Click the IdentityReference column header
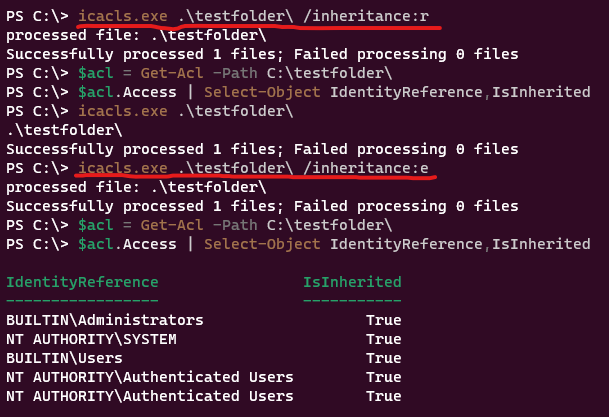Screen dimensions: 609x417 82,282
